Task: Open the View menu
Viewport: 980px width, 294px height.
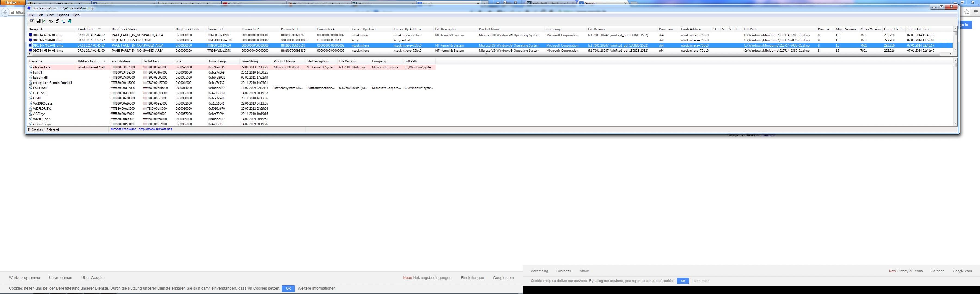Action: [x=50, y=15]
